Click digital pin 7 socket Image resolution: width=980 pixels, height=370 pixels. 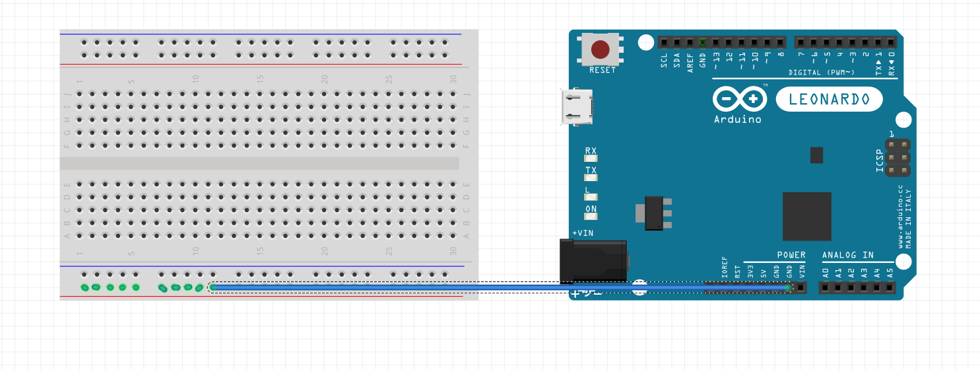801,42
